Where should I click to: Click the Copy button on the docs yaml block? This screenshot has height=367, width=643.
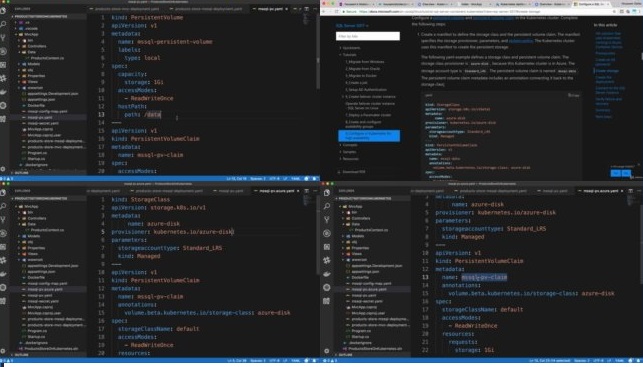pyautogui.click(x=573, y=95)
